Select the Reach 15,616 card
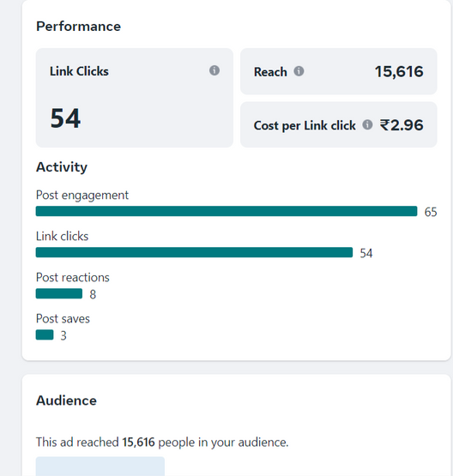This screenshot has height=476, width=453. click(339, 71)
